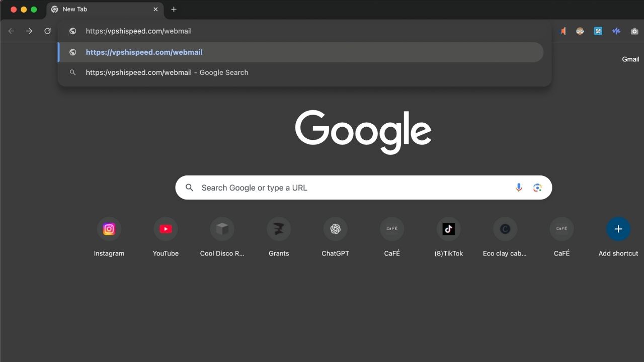Open the face-with-glasses extension icon
Screen dimensions: 644x362
tap(580, 31)
